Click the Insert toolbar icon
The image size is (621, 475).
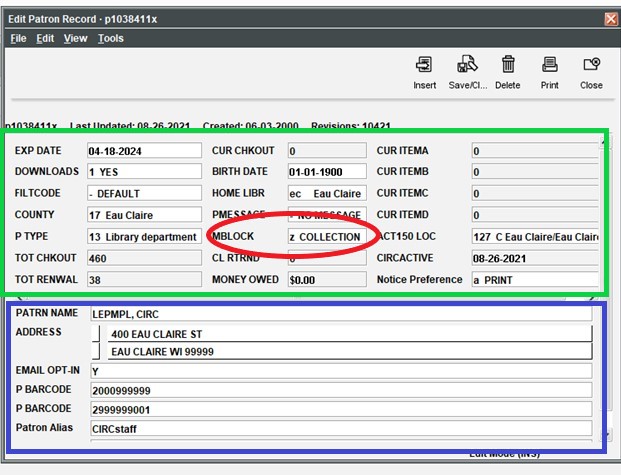pos(424,65)
